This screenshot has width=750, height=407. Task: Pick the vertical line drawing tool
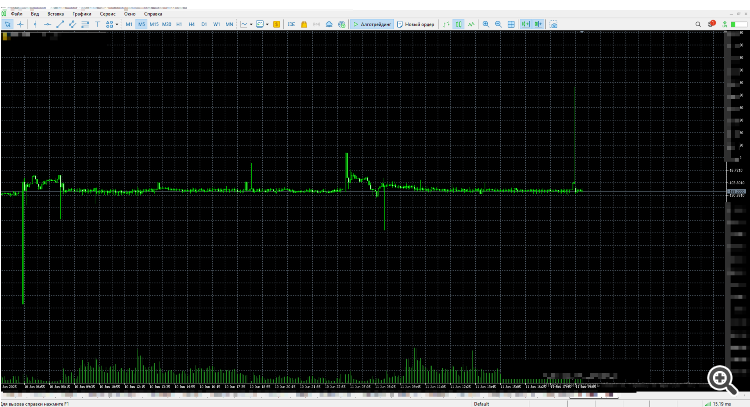(35, 24)
